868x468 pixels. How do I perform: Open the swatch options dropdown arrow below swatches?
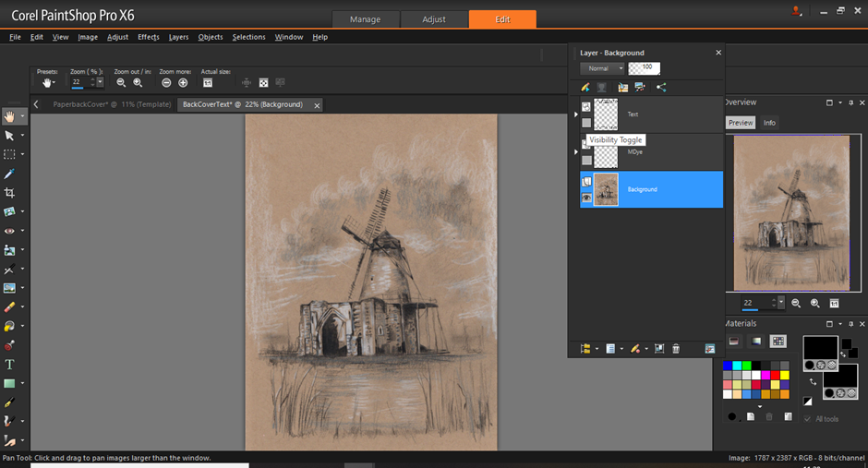[759, 406]
